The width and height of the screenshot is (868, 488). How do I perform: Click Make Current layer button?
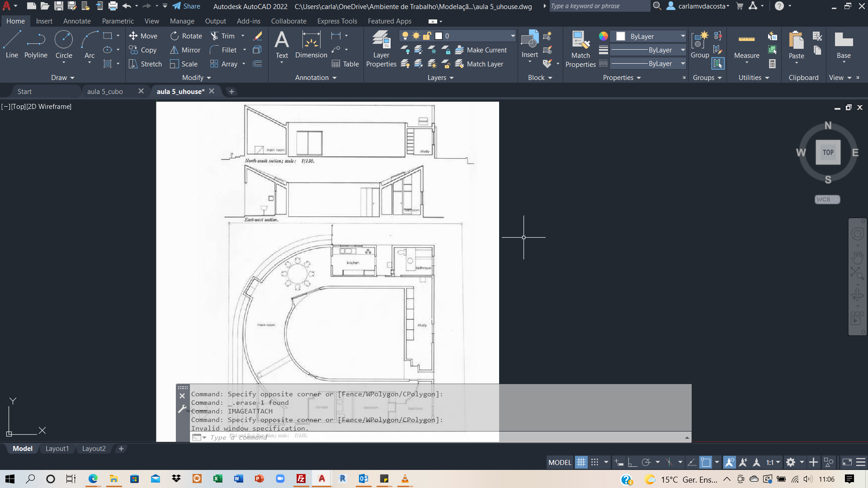[x=481, y=50]
